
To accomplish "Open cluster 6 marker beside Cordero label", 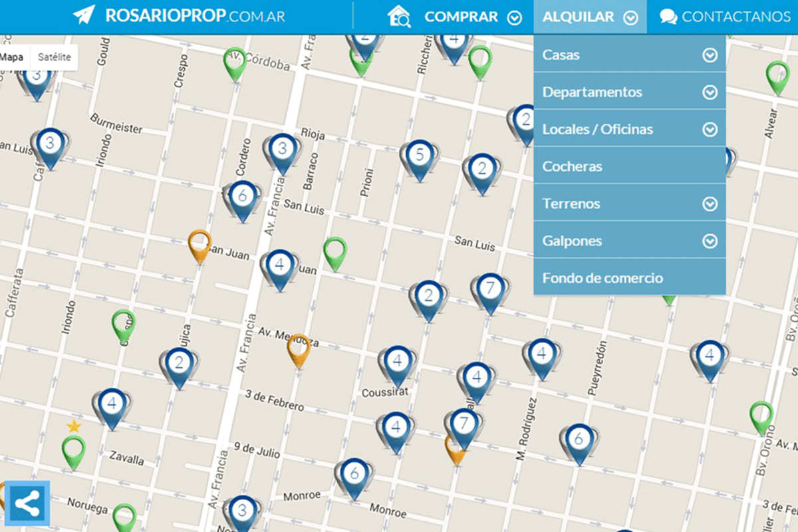I will (243, 201).
